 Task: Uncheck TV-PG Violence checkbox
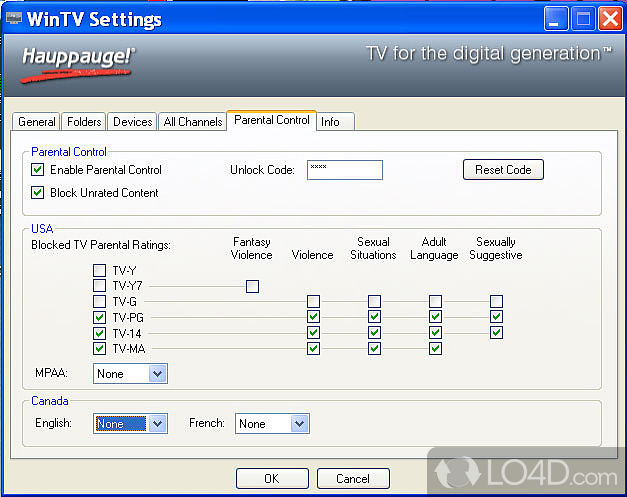coord(314,317)
